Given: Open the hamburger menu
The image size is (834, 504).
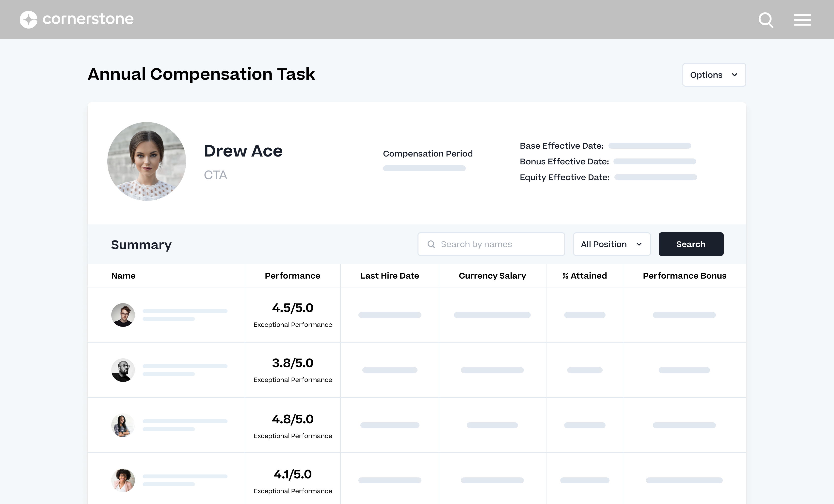Looking at the screenshot, I should [802, 20].
